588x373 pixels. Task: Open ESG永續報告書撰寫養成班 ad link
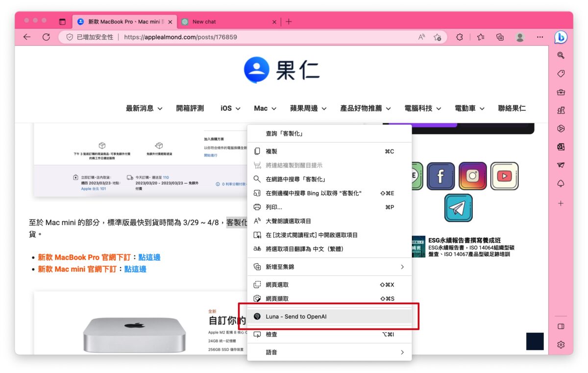click(x=465, y=240)
